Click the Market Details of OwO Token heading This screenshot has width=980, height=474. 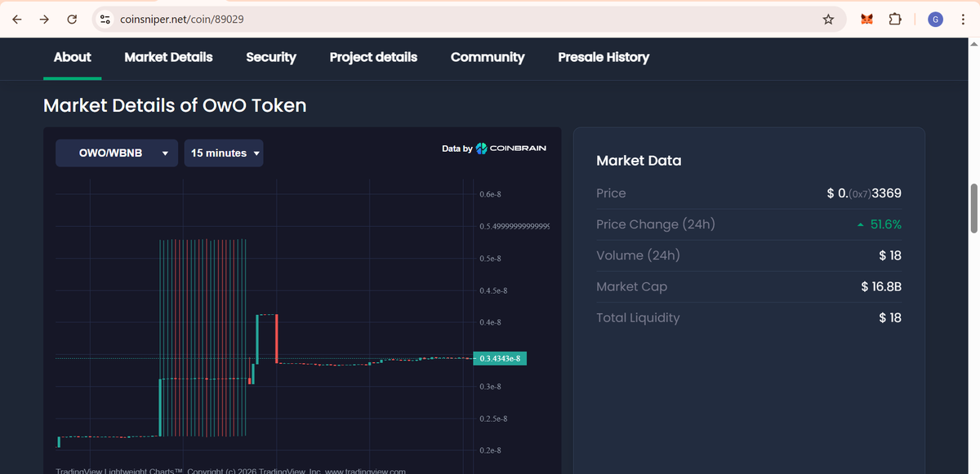pos(175,105)
